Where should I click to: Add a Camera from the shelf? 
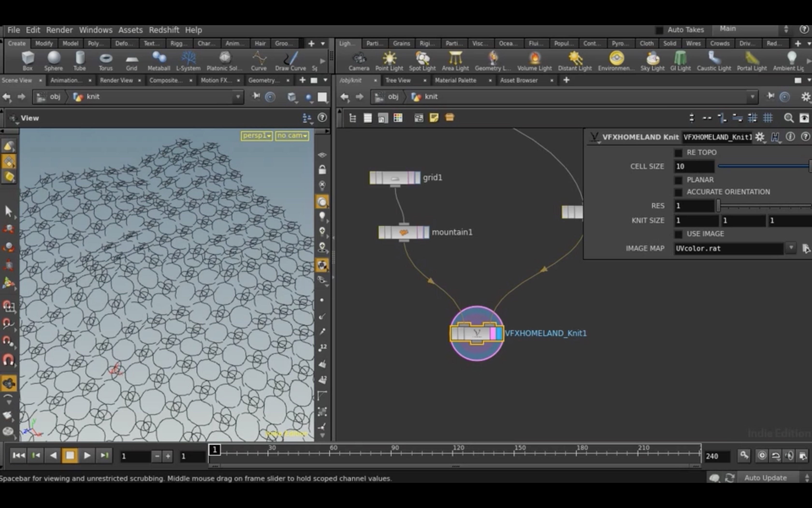tap(359, 61)
